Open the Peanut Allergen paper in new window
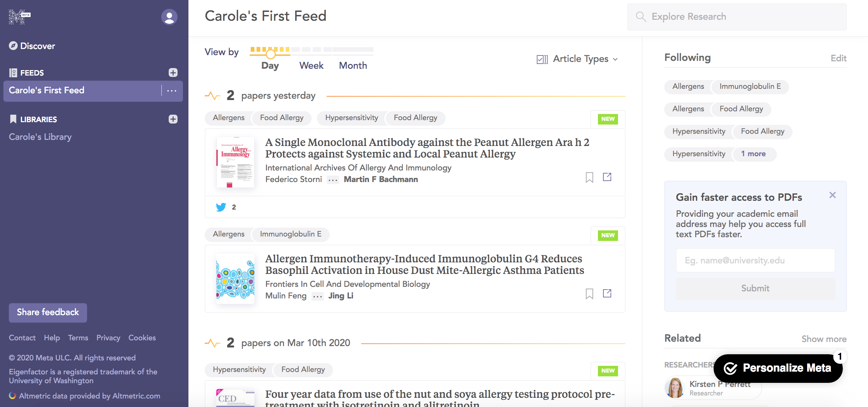This screenshot has width=868, height=407. [x=607, y=177]
